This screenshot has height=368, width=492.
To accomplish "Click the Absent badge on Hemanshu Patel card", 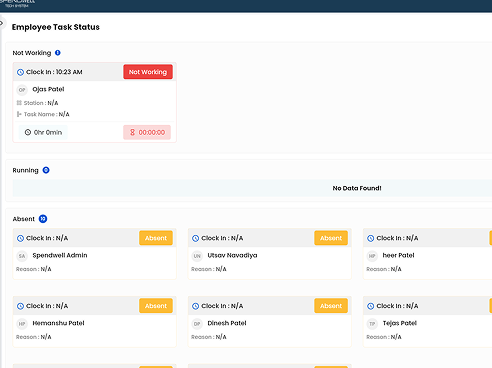I will [x=156, y=306].
